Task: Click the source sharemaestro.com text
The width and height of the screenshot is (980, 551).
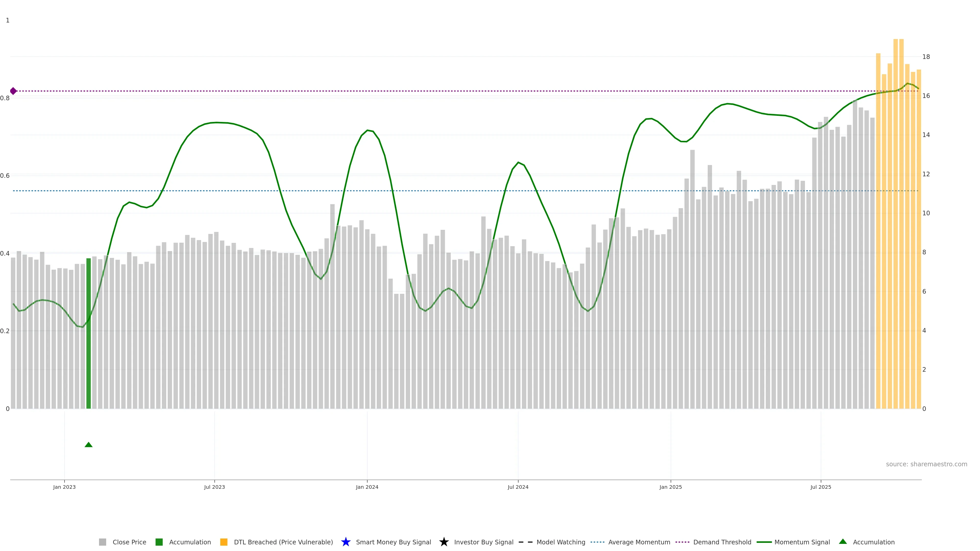Action: click(926, 464)
